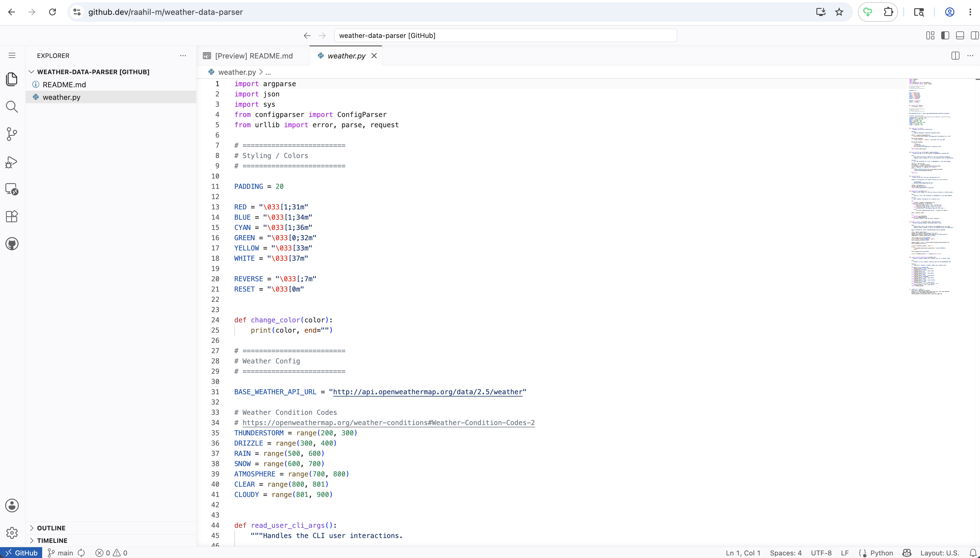Click the command center search box
Viewport: 980px width, 558px height.
coord(505,36)
